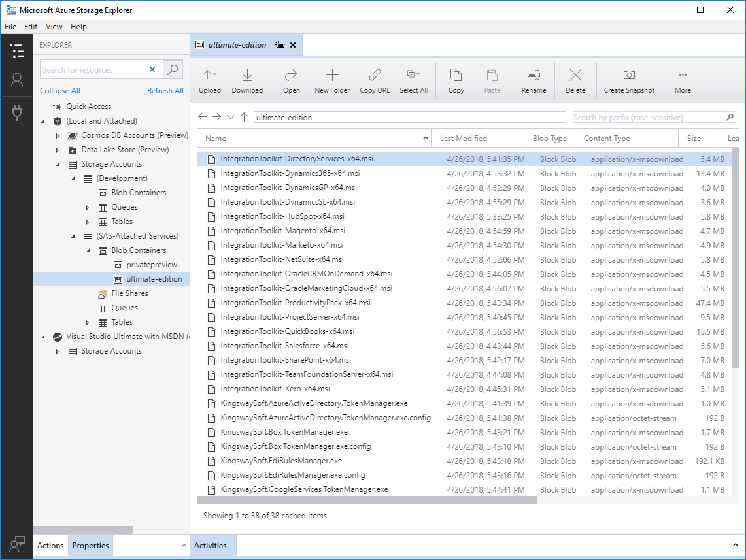
Task: Click the Connect plug icon in the sidebar
Action: [17, 112]
